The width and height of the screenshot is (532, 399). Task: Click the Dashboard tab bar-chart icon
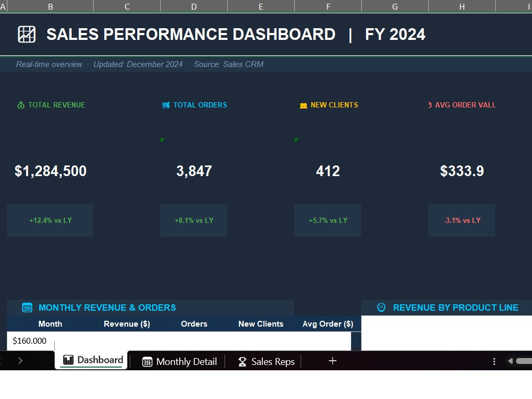tap(68, 360)
